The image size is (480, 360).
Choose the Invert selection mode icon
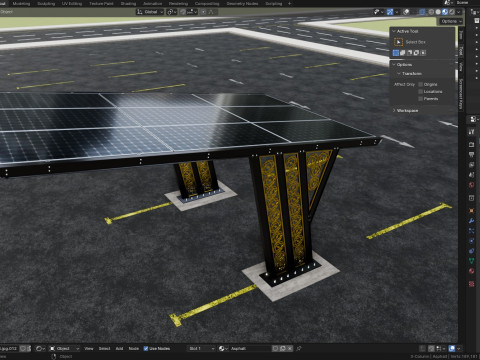pyautogui.click(x=416, y=53)
